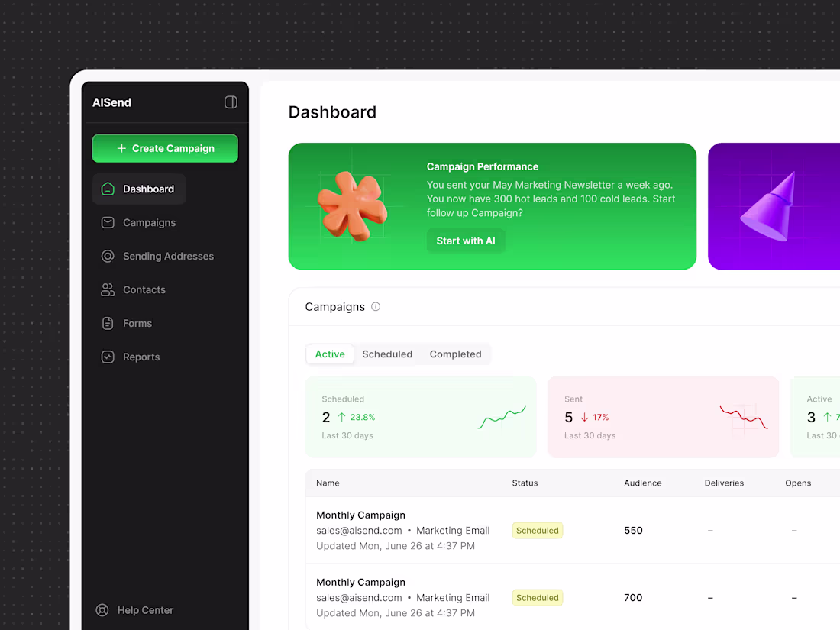
Task: Click the Sending Addresses at-sign icon
Action: coord(108,256)
